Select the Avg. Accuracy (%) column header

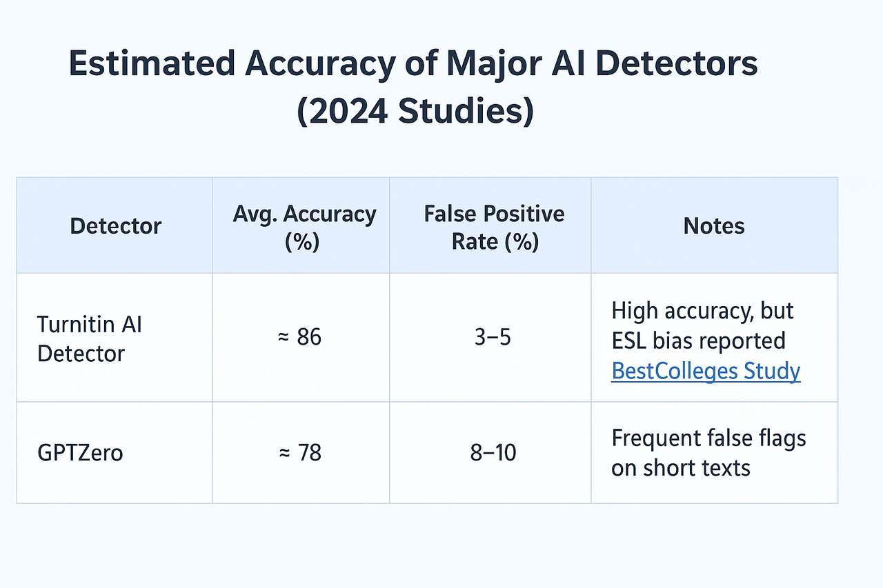[x=304, y=227]
